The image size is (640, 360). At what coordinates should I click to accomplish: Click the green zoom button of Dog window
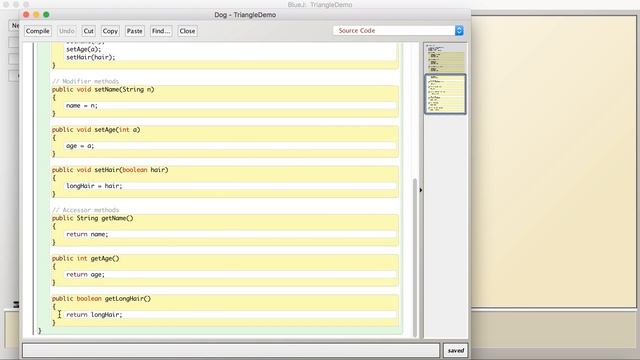click(x=46, y=15)
